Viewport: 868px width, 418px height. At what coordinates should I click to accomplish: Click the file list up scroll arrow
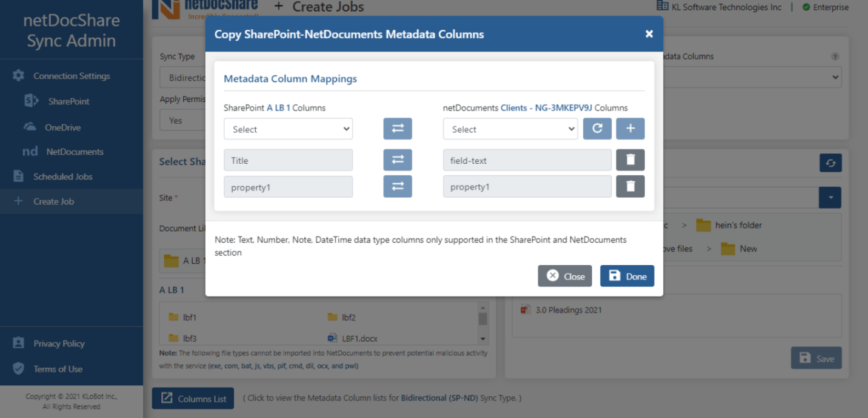tap(483, 306)
